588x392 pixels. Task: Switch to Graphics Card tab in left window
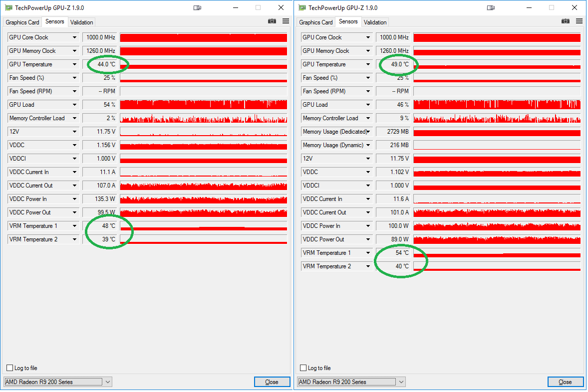coord(22,22)
